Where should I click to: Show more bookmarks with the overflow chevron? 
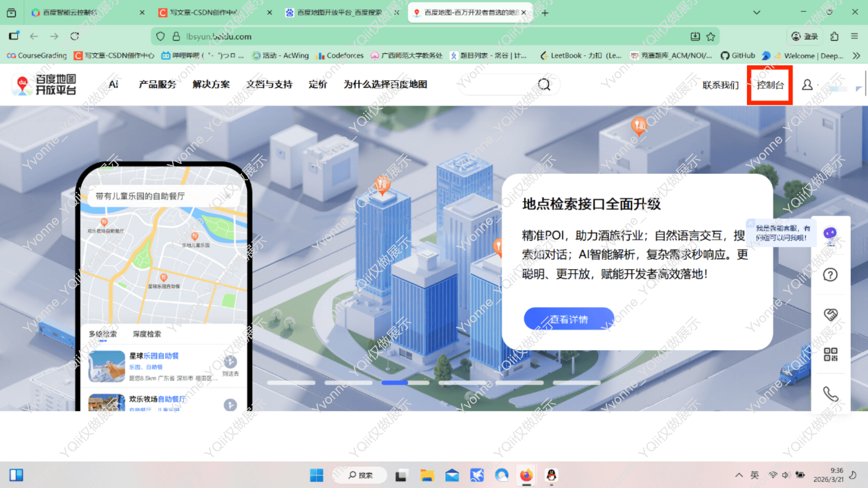[856, 56]
